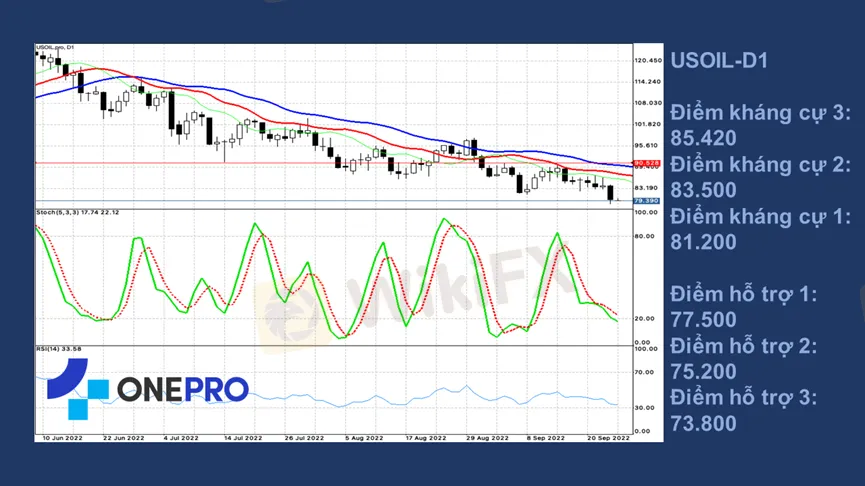865x486 pixels.
Task: Select the USOIL-D1 heading text
Action: pyautogui.click(x=718, y=60)
